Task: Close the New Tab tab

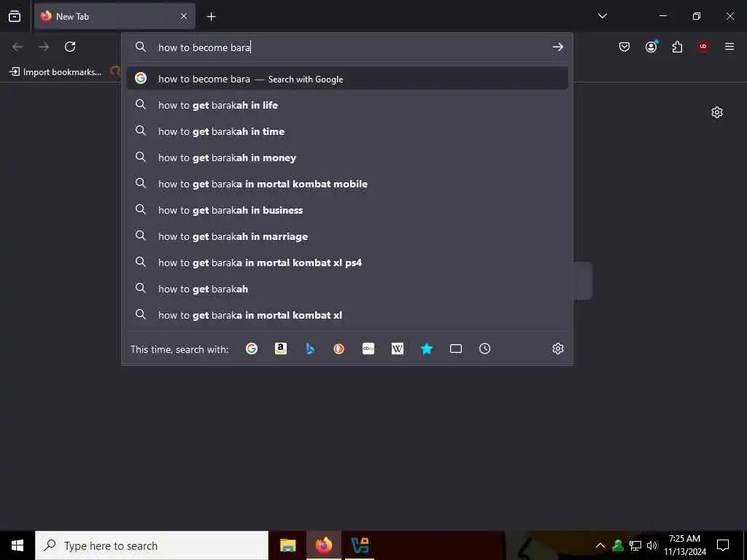Action: [x=184, y=16]
